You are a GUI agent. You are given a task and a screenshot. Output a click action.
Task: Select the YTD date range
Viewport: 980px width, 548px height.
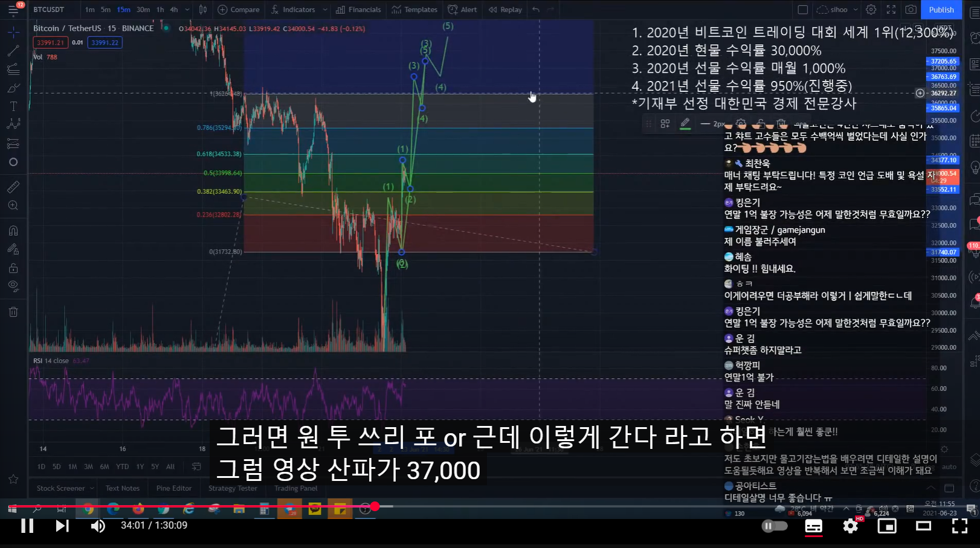122,466
